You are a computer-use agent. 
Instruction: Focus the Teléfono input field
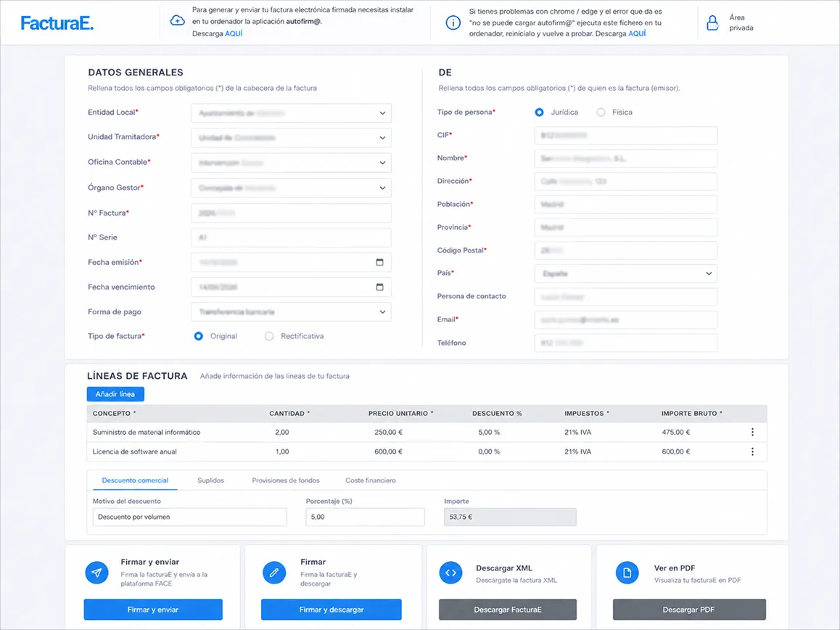(x=626, y=343)
